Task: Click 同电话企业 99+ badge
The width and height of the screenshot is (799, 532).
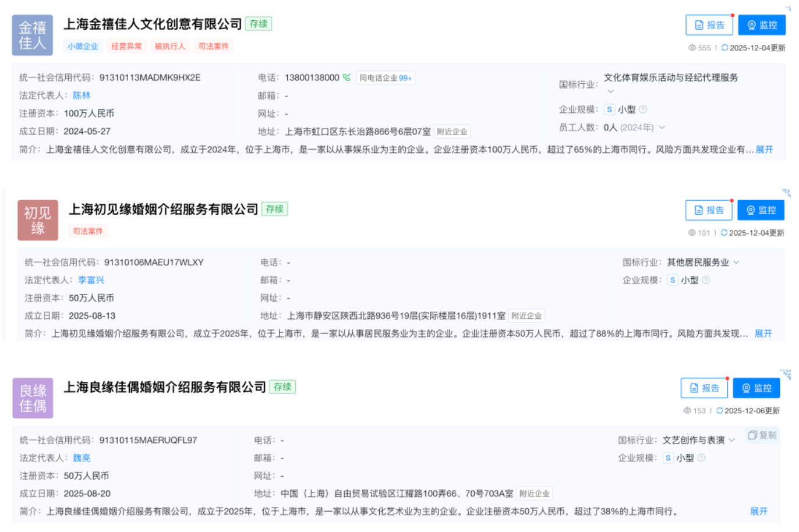Action: coord(386,78)
